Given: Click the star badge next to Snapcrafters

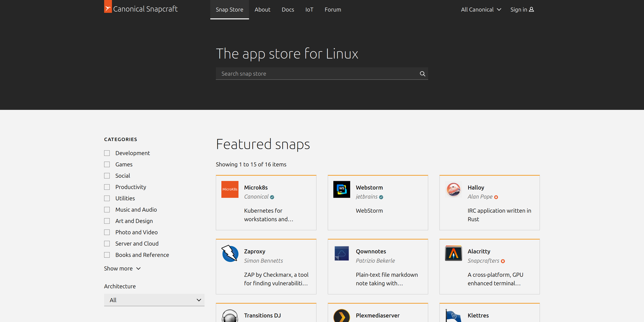Looking at the screenshot, I should pyautogui.click(x=503, y=261).
